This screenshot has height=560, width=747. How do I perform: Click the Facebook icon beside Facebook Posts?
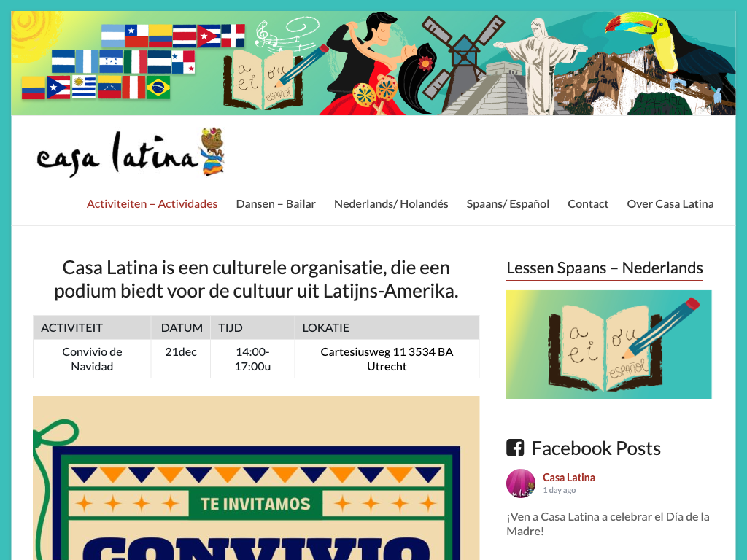515,448
